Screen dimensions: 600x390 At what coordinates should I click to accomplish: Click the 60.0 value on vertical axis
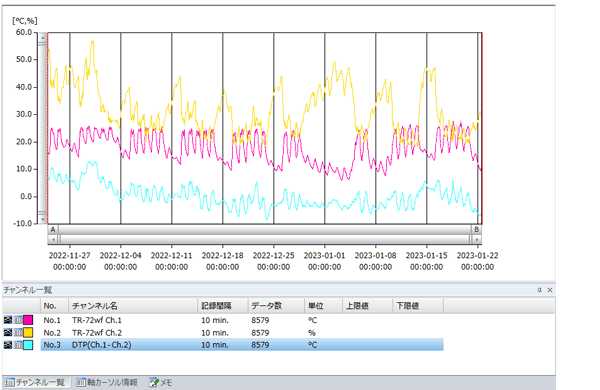pyautogui.click(x=24, y=32)
